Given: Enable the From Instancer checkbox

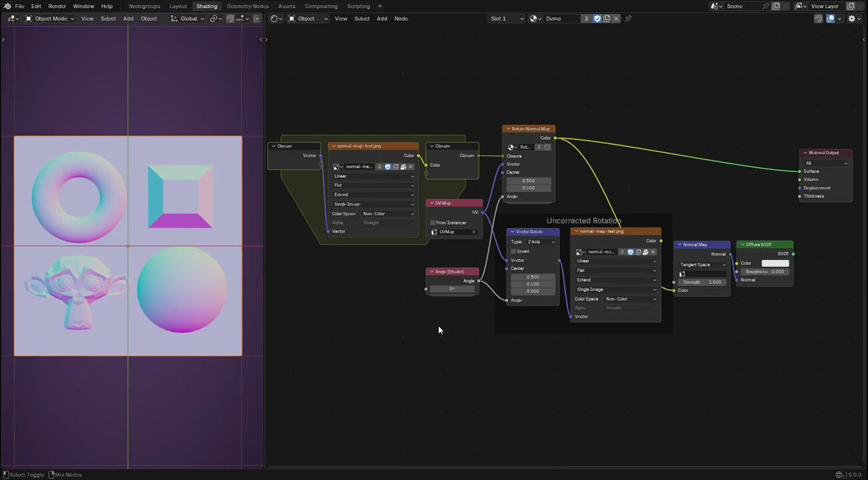Looking at the screenshot, I should click(433, 223).
